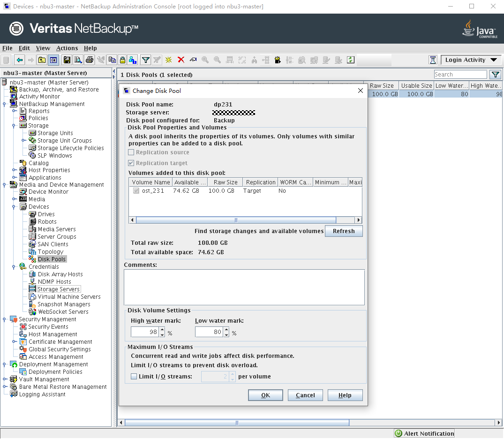Click the print icon in toolbar

89,60
